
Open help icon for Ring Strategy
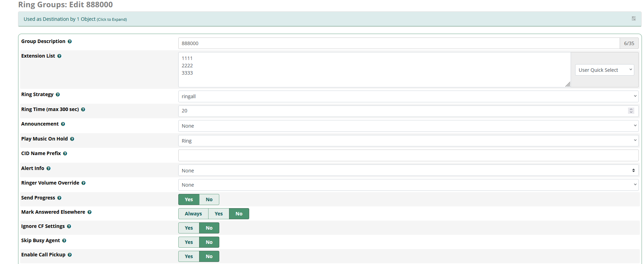pyautogui.click(x=58, y=95)
